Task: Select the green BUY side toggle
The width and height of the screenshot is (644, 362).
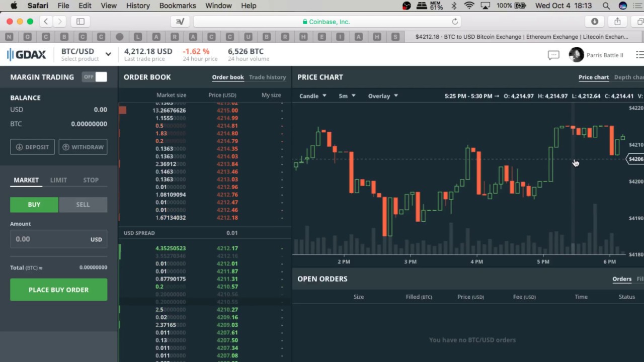Action: 34,205
